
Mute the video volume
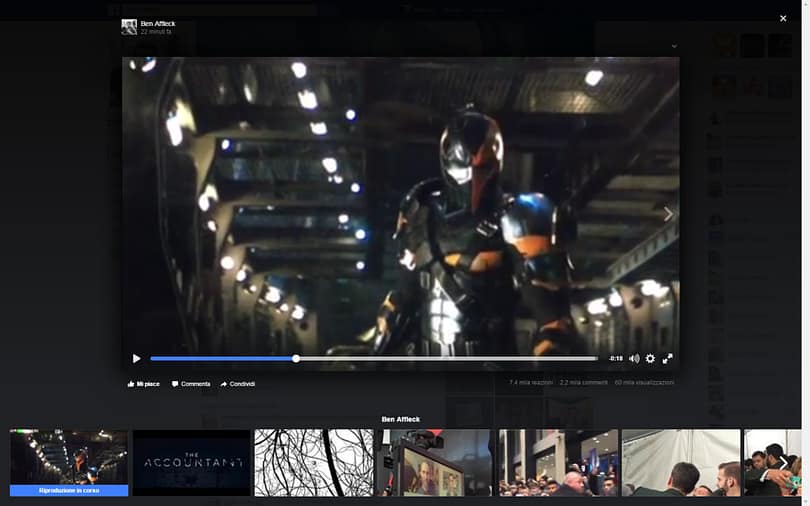tap(634, 358)
